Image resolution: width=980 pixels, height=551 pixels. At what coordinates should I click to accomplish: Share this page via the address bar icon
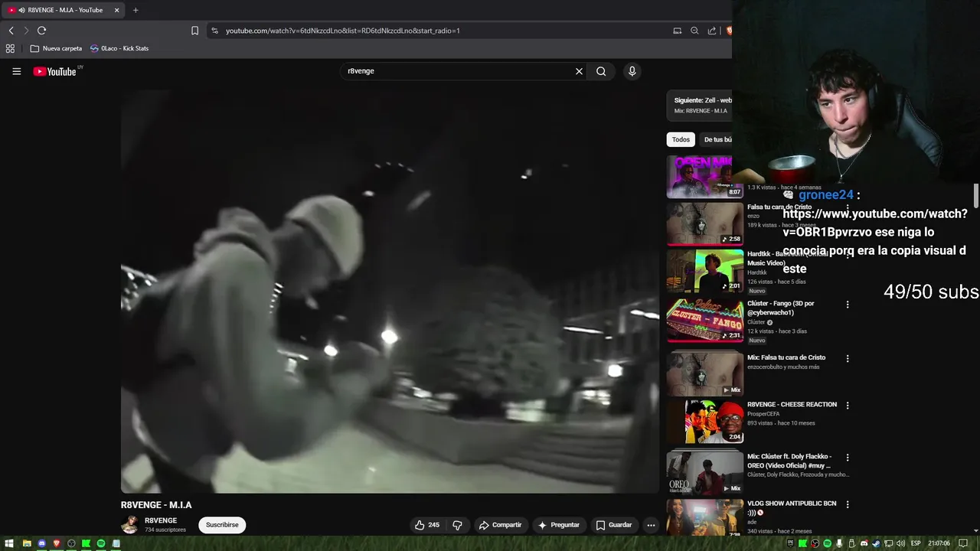click(712, 31)
